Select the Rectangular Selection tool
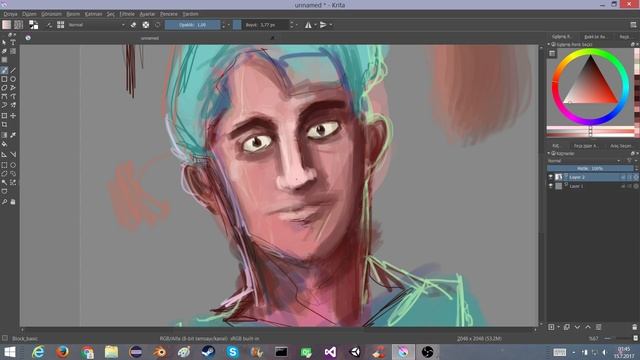 tap(4, 165)
